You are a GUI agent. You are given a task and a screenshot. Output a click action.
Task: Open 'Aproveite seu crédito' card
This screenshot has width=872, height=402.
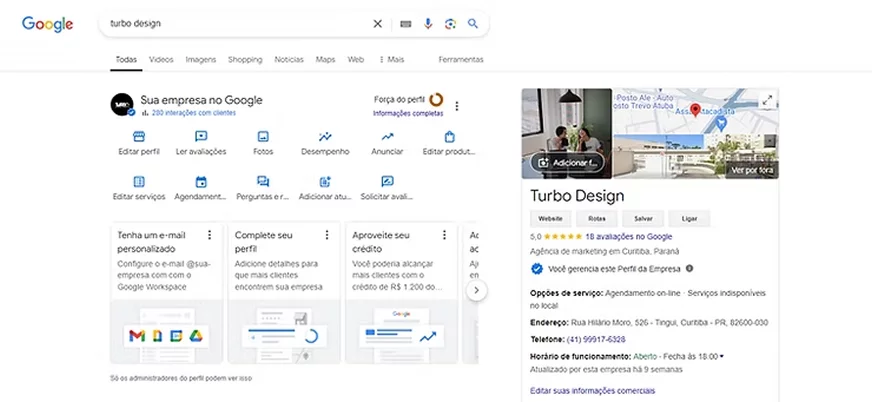point(402,293)
